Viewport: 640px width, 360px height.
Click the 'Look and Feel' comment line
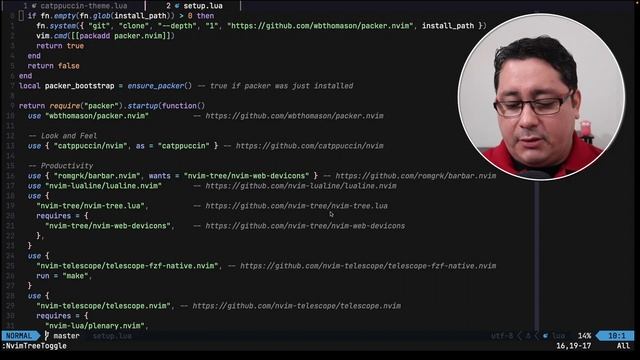tap(62, 136)
